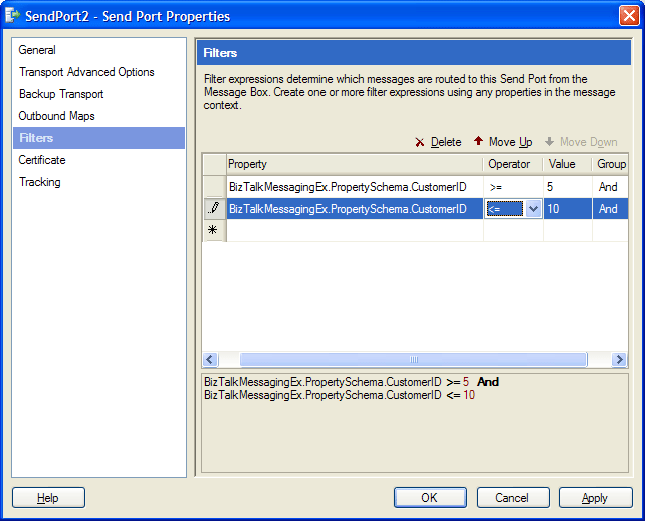Click the Move Up red arrow icon
645x521 pixels.
(478, 141)
